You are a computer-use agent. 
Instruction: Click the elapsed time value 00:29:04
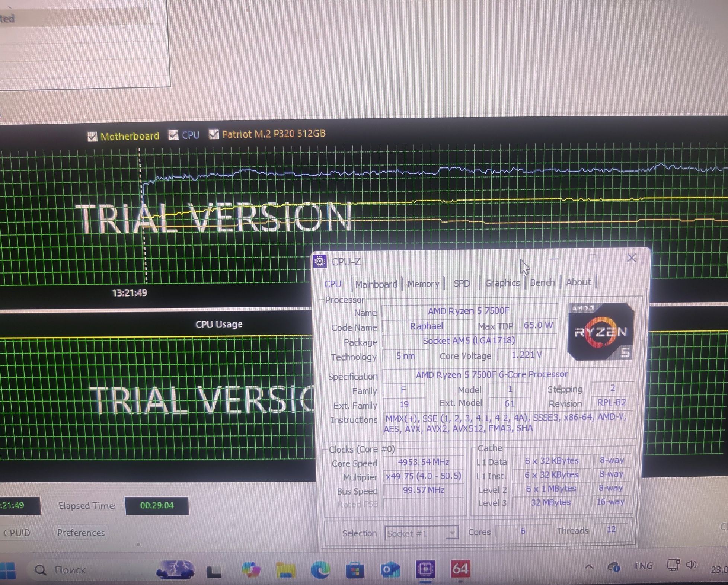pos(157,505)
